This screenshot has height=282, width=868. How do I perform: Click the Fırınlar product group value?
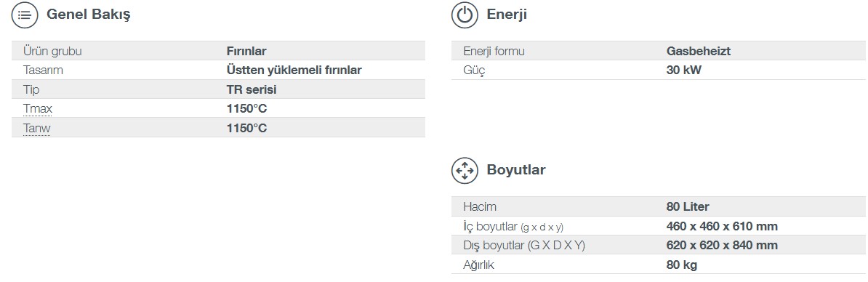[x=246, y=52]
